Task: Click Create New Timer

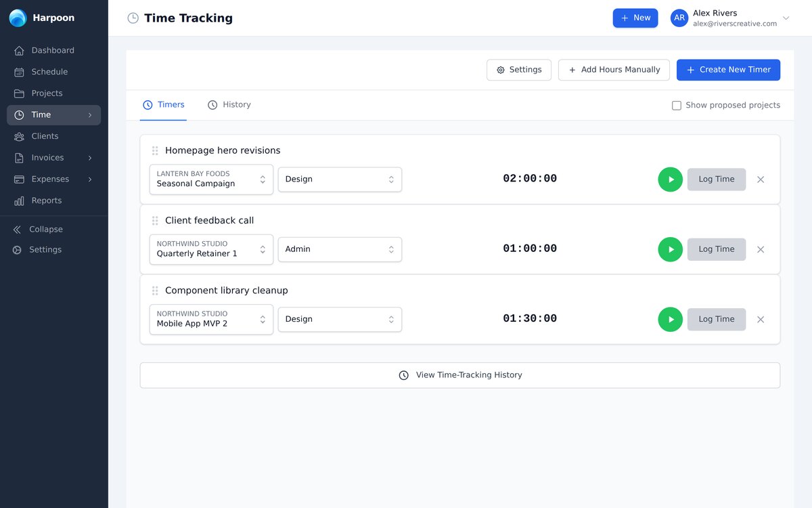Action: (x=728, y=70)
